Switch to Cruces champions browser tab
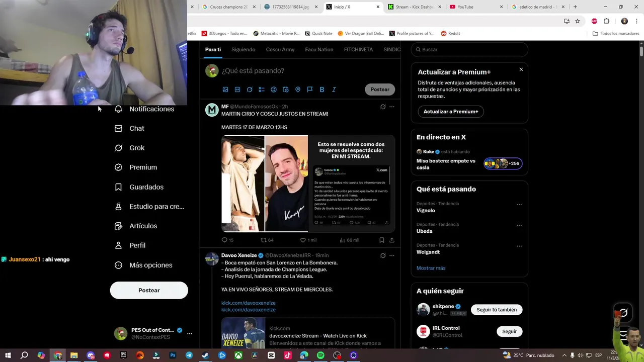Image resolution: width=644 pixels, height=362 pixels. [229, 7]
